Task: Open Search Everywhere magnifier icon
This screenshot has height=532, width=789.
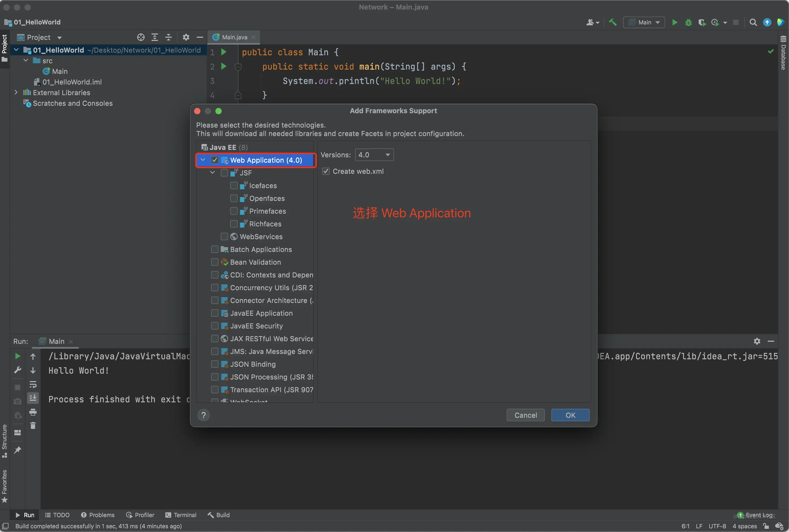Action: 753,22
